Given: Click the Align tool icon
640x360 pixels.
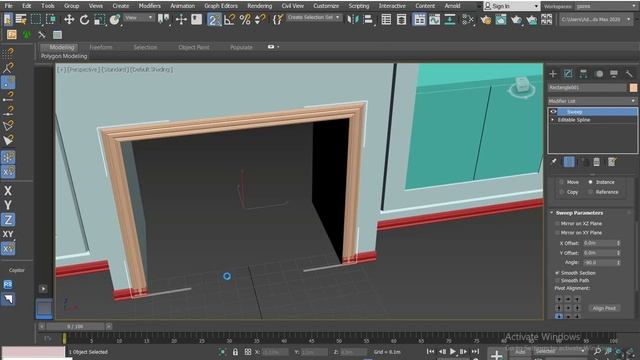Looking at the screenshot, I should tap(368, 19).
